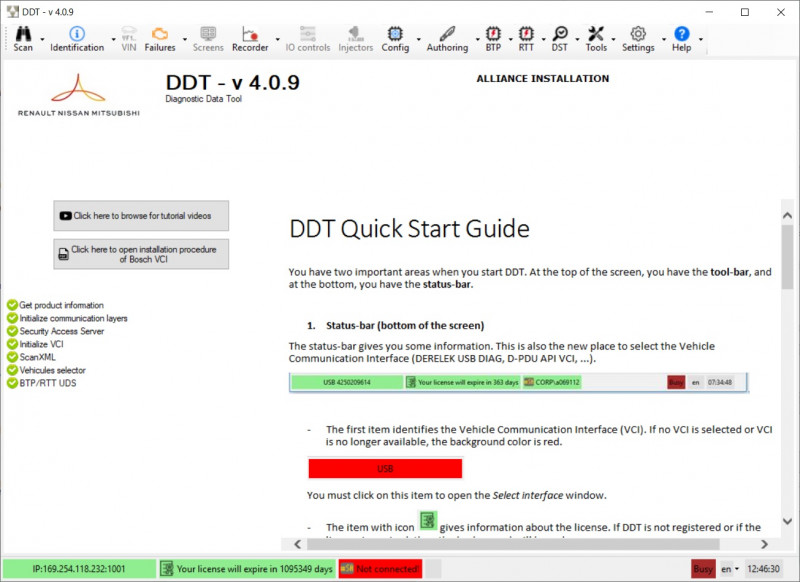Click the red Busy indicator
Image resolution: width=800 pixels, height=582 pixels.
(x=703, y=568)
